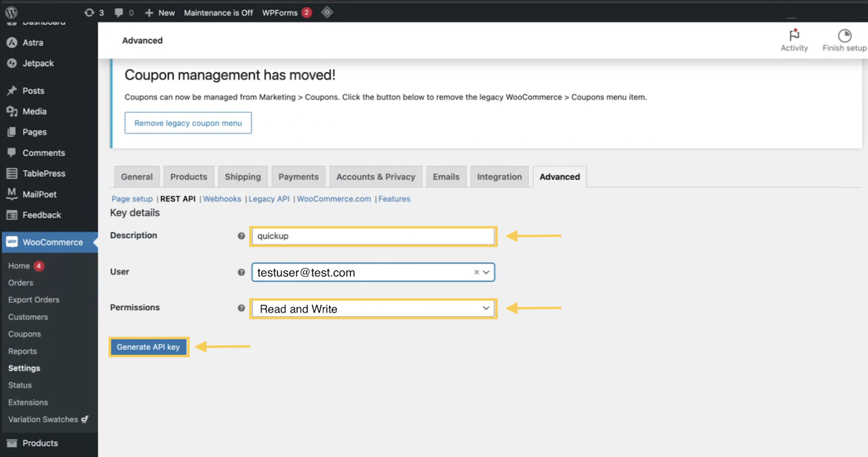
Task: Click the User field help icon
Action: point(241,272)
